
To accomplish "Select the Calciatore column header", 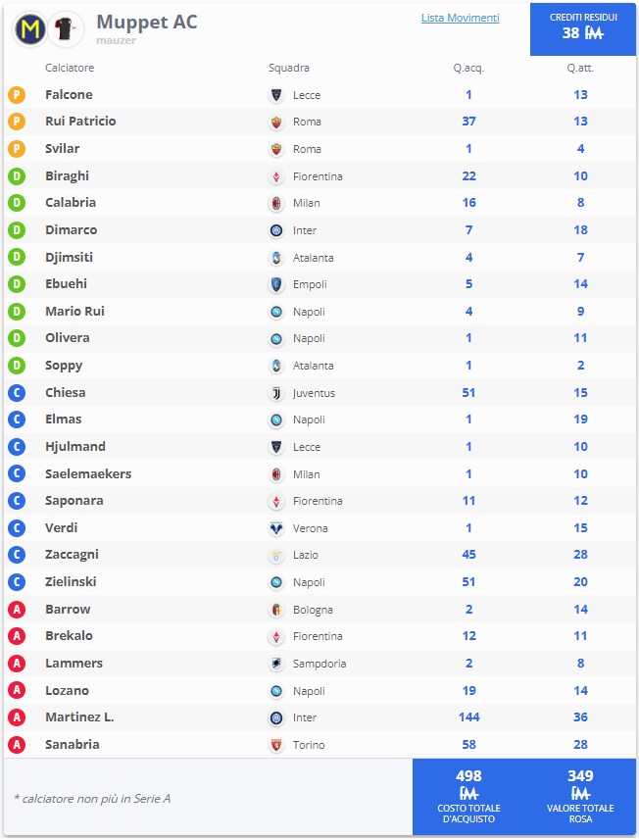I will [x=70, y=68].
